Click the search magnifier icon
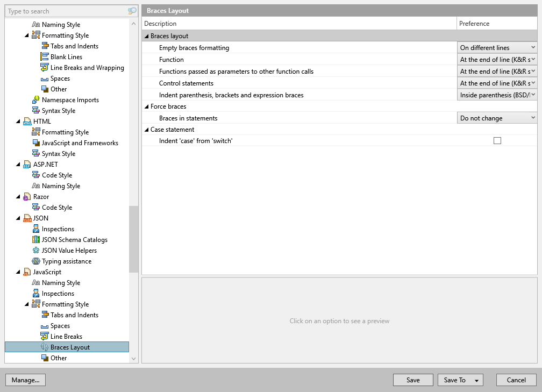This screenshot has height=392, width=542. 132,11
